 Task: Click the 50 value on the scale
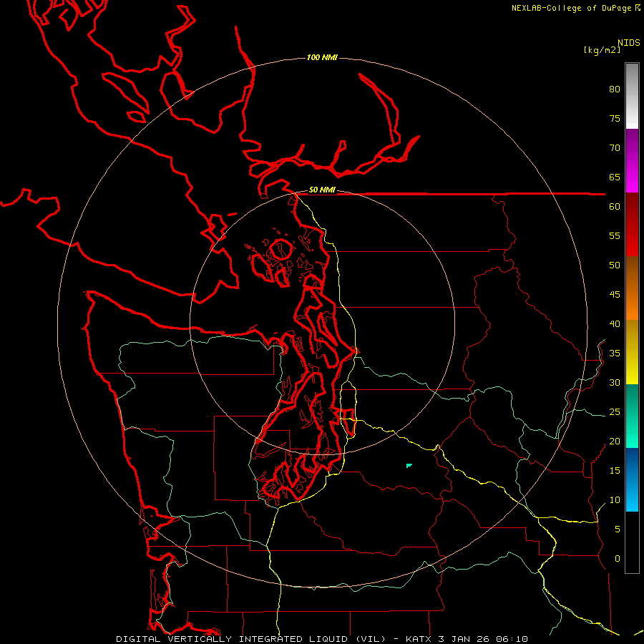[615, 265]
